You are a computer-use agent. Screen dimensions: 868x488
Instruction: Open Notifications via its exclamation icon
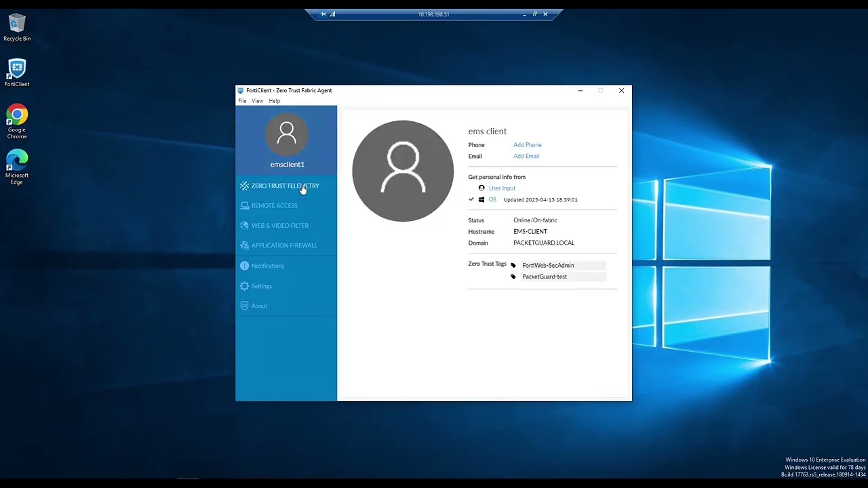pyautogui.click(x=245, y=266)
